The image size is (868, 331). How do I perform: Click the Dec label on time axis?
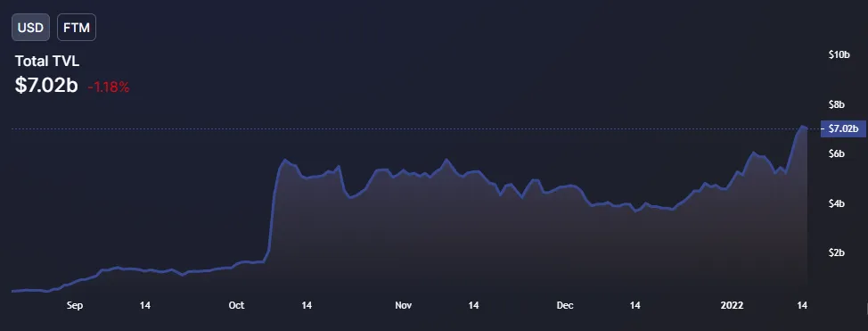click(565, 305)
